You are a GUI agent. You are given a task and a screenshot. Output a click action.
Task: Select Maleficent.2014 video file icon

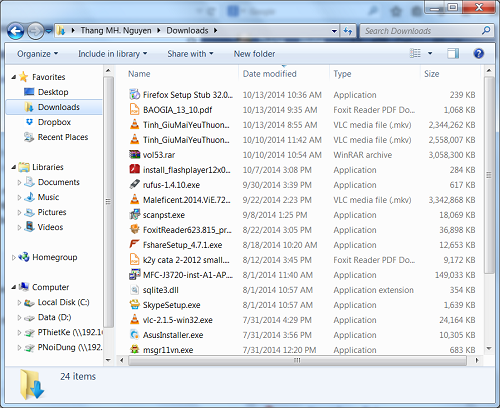[134, 200]
